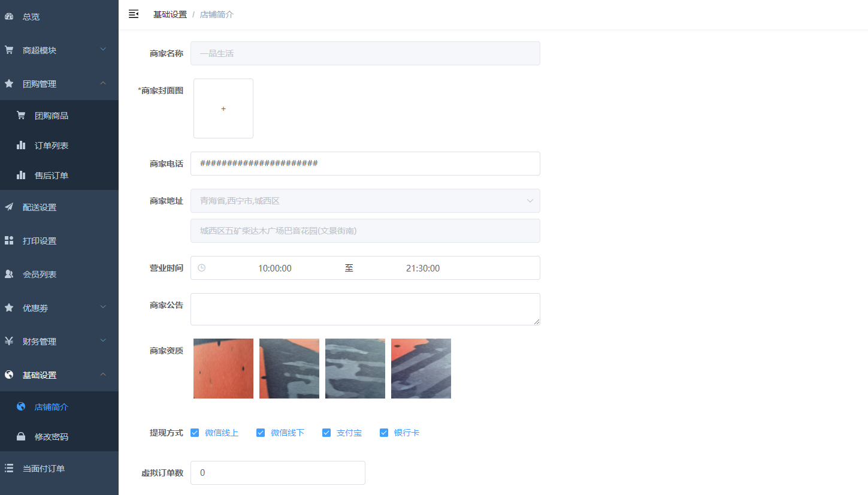Screen dimensions: 868x495
Task: Click the list icon for 当面付订单
Action: (9, 469)
